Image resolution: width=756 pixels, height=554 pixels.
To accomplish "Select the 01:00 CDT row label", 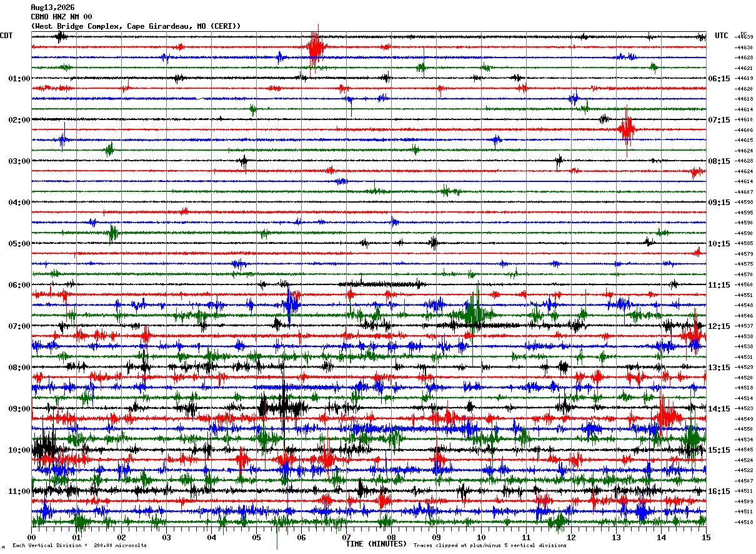I will coord(19,79).
